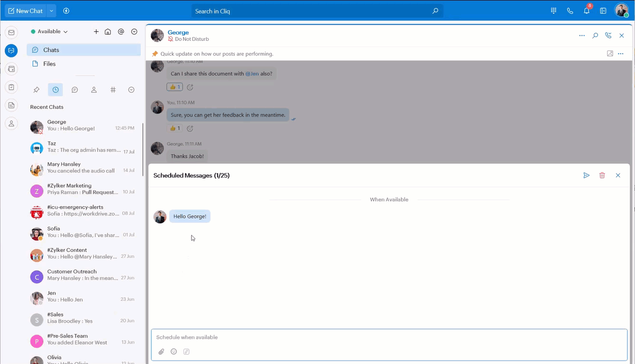Select Chats in the sidebar

coord(84,50)
